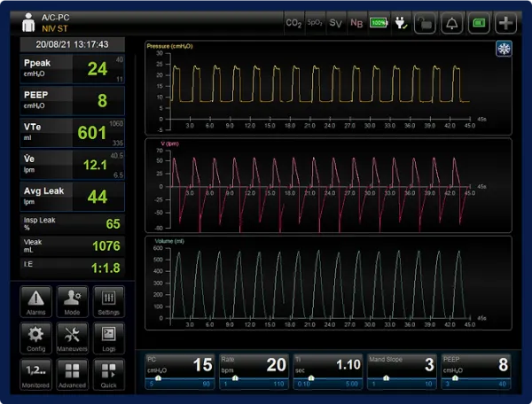Open the Settings panel
This screenshot has height=404, width=532.
[109, 301]
